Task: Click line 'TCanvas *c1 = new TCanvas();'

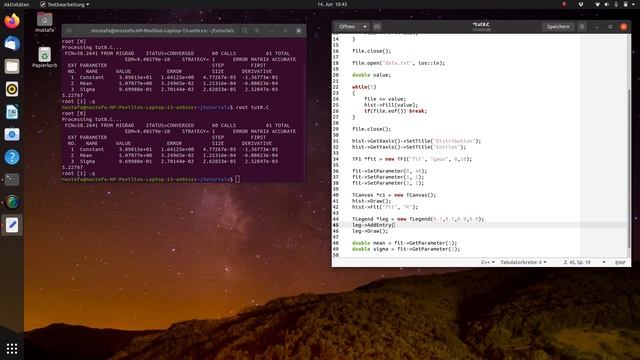Action: tap(394, 195)
